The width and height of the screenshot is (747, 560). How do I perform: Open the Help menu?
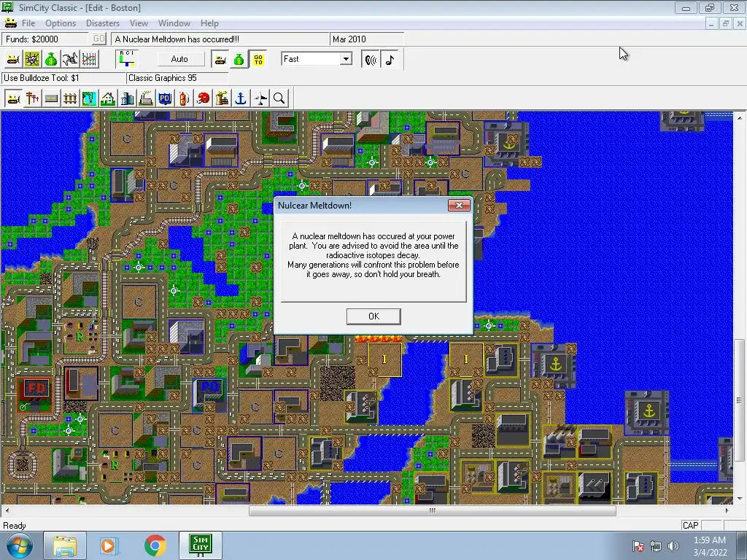pyautogui.click(x=209, y=23)
